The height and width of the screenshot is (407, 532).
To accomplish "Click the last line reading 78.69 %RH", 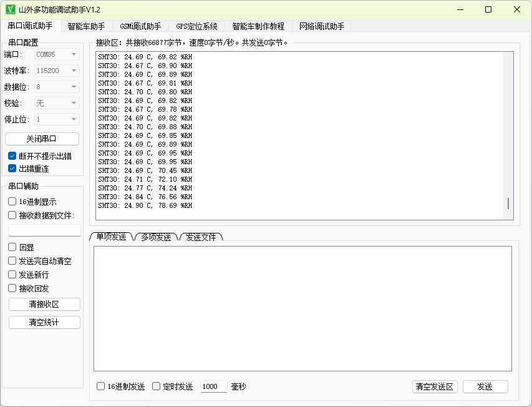I will [x=145, y=205].
